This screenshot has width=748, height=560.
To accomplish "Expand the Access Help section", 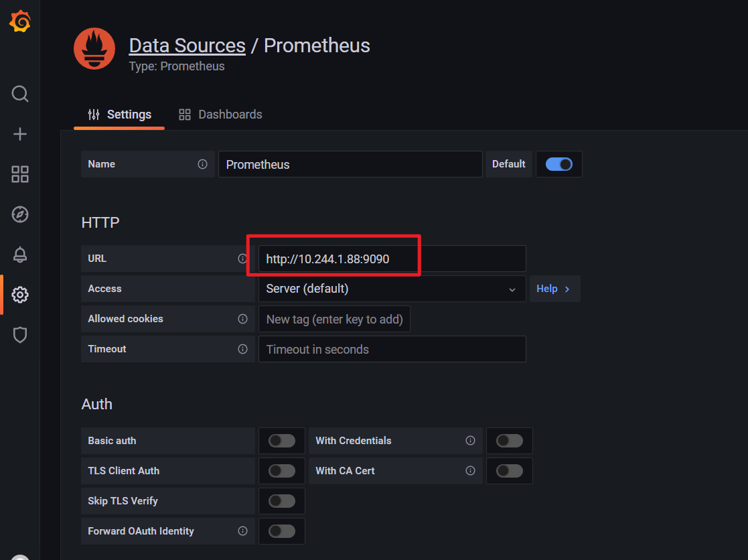I will pos(554,289).
